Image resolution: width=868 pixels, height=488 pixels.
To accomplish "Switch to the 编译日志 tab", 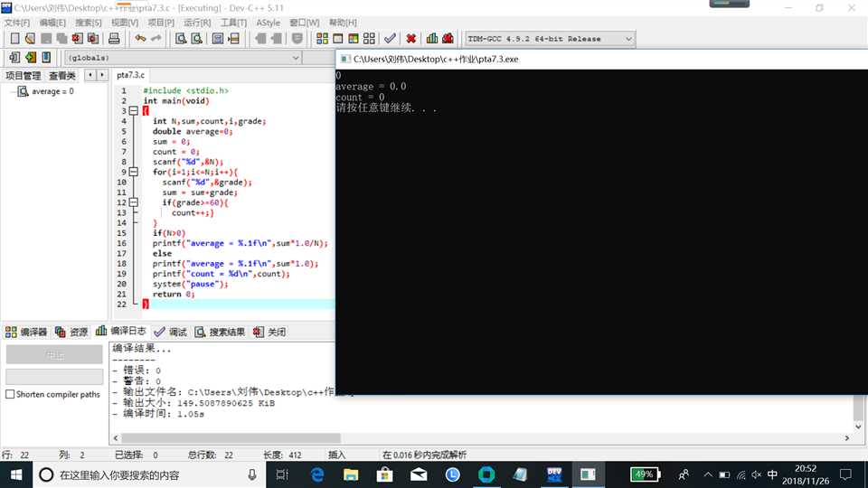I will pos(121,331).
